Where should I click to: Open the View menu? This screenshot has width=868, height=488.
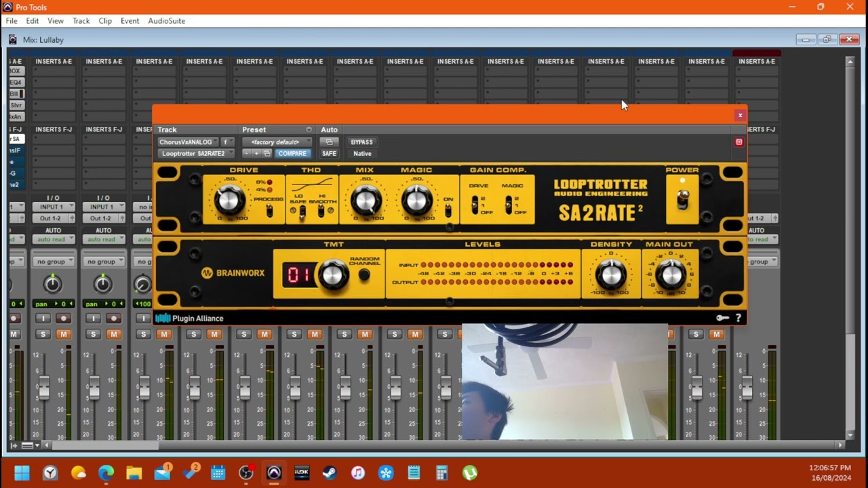(56, 21)
